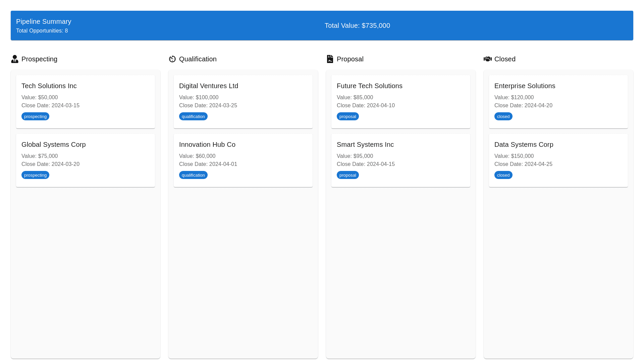Click qualification chip on Innovation Hub Co
This screenshot has width=644, height=362.
pos(193,175)
